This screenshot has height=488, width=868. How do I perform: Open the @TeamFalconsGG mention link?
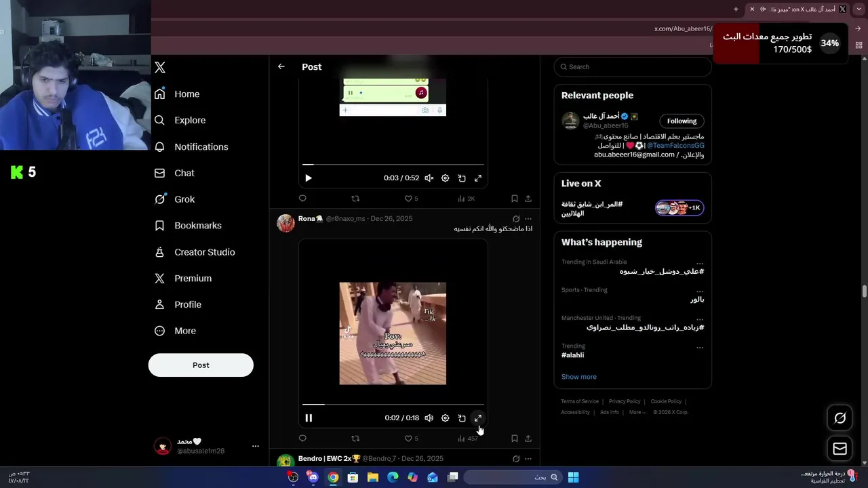[675, 146]
